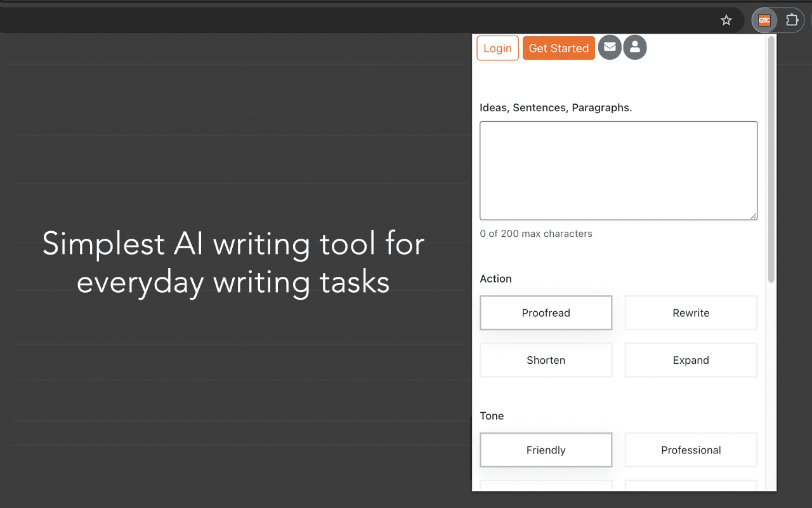The width and height of the screenshot is (812, 508).
Task: Set tone to Professional
Action: tap(691, 450)
